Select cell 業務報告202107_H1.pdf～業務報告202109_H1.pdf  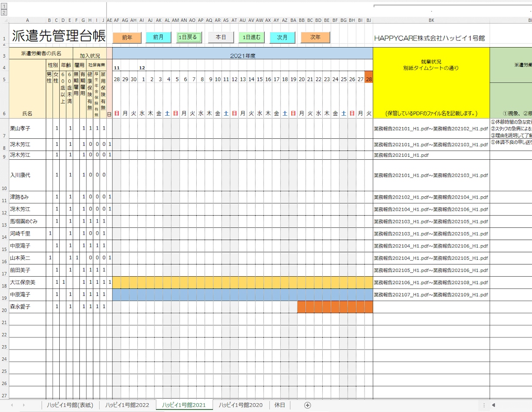point(431,295)
